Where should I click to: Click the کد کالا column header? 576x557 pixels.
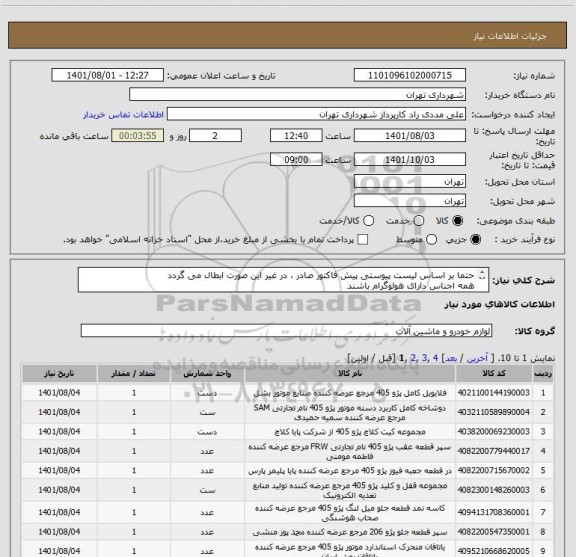click(x=494, y=373)
